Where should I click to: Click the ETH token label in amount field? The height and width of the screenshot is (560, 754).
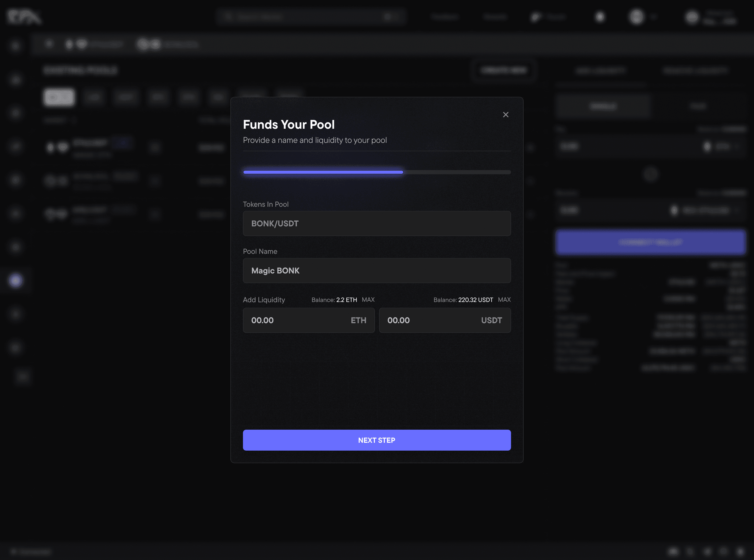click(x=358, y=320)
